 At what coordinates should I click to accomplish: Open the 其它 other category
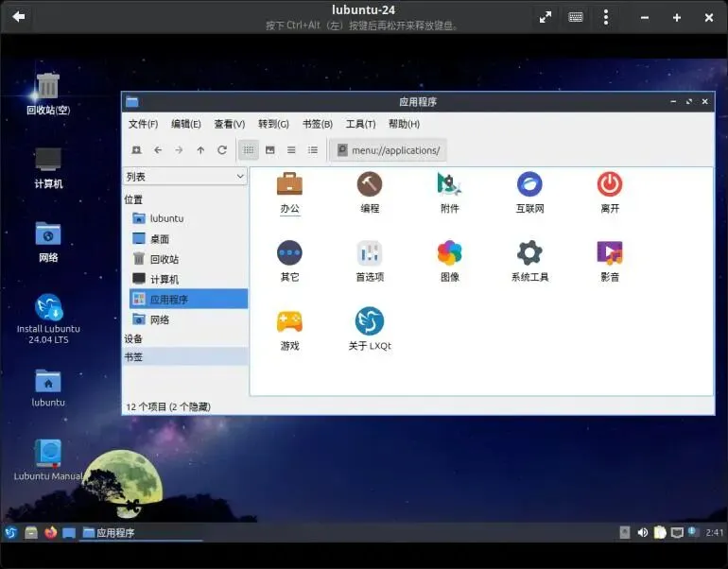(289, 261)
